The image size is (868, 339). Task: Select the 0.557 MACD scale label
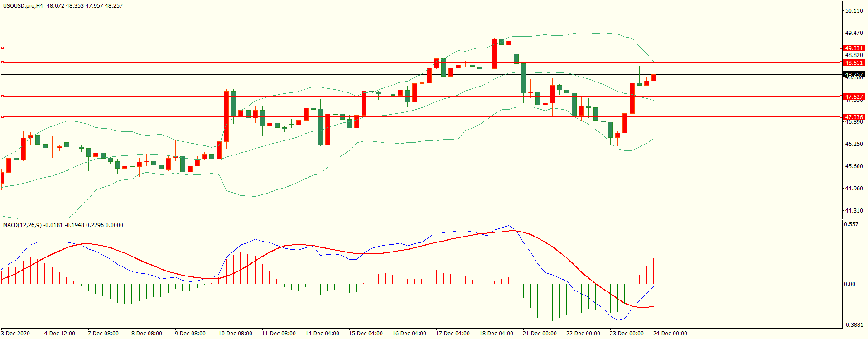851,224
